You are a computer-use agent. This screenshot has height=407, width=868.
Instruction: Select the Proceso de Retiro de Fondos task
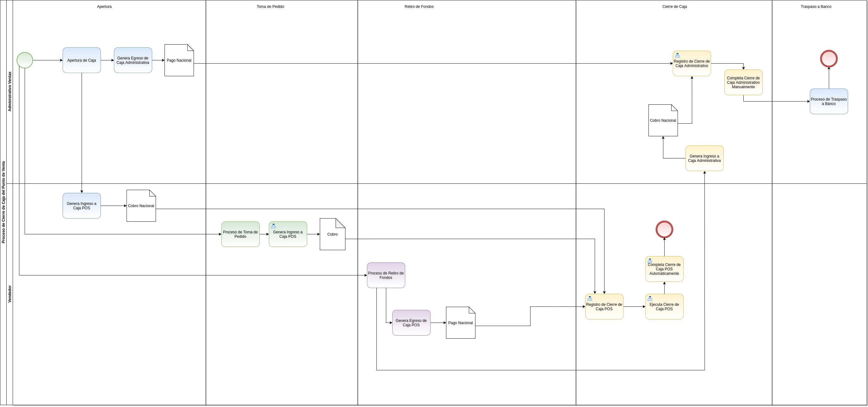[386, 275]
